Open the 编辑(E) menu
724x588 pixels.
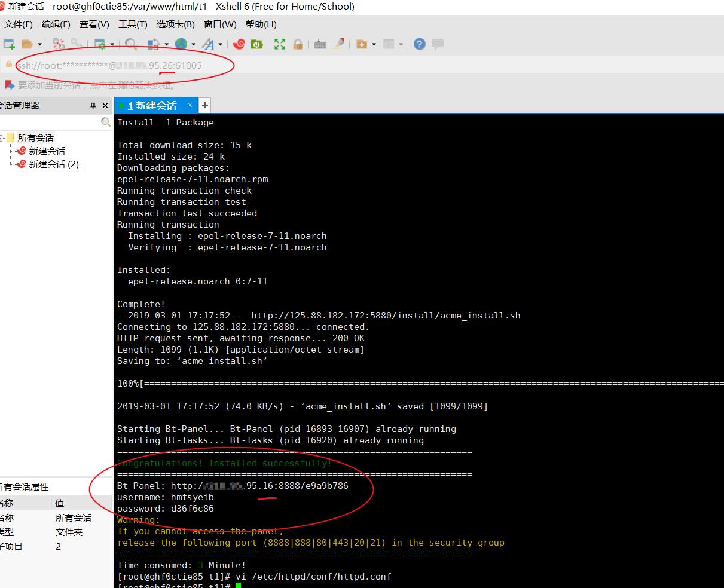56,24
